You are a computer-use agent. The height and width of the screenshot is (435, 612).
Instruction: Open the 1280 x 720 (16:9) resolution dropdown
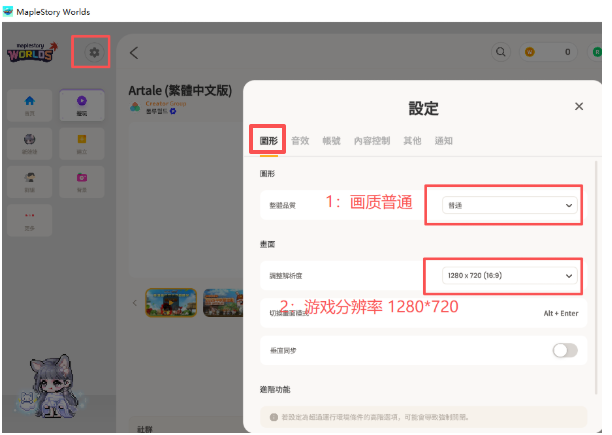510,275
